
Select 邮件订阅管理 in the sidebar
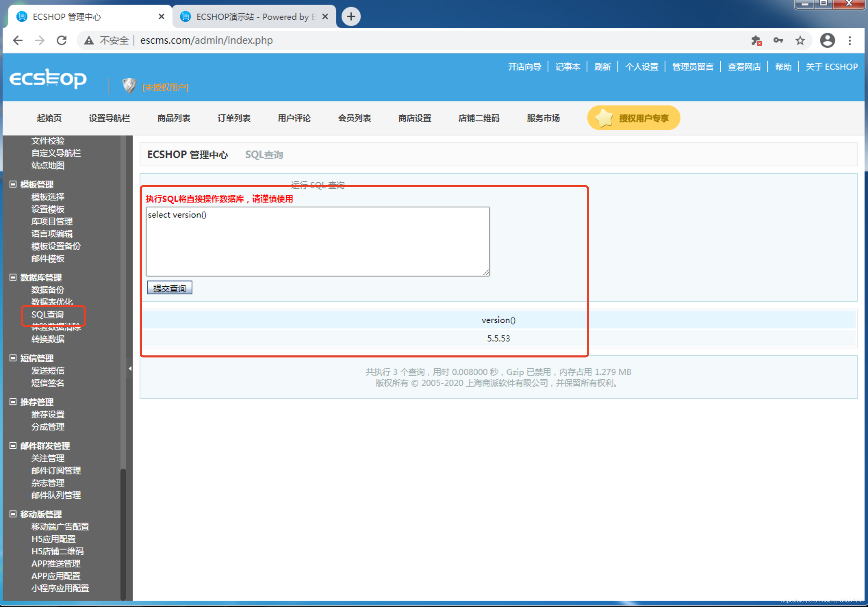pyautogui.click(x=56, y=470)
